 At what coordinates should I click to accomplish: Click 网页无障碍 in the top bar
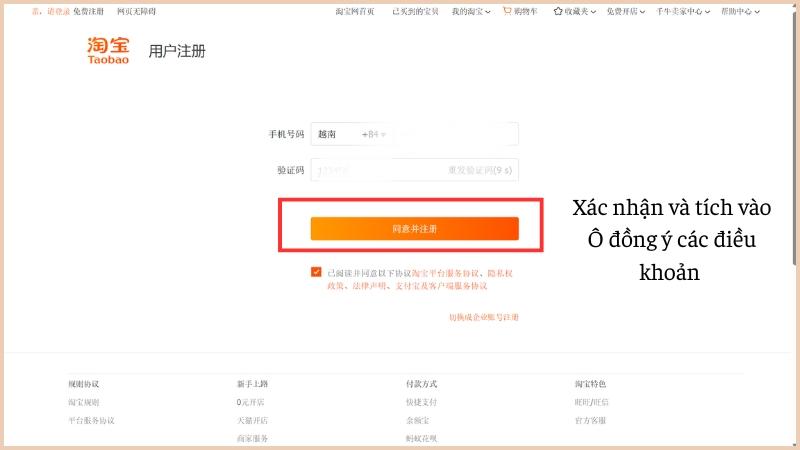(x=136, y=11)
